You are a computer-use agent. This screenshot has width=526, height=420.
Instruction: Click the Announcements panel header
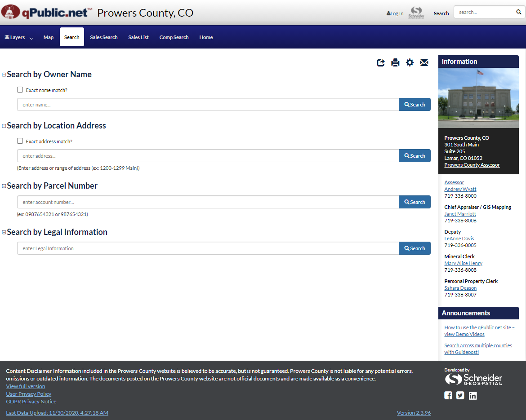[x=478, y=313]
